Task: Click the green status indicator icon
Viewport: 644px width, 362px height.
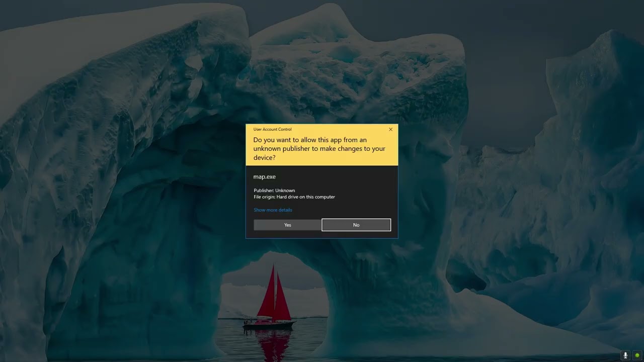Action: tap(637, 355)
